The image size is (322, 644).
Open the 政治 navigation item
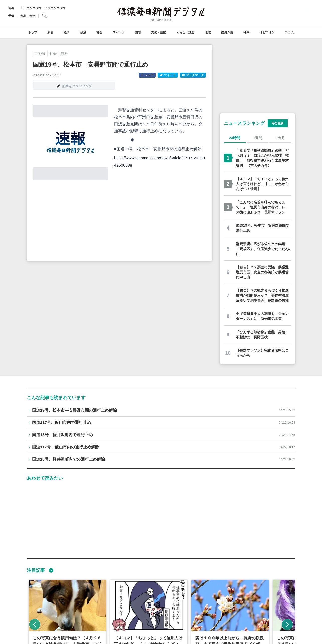(x=83, y=32)
